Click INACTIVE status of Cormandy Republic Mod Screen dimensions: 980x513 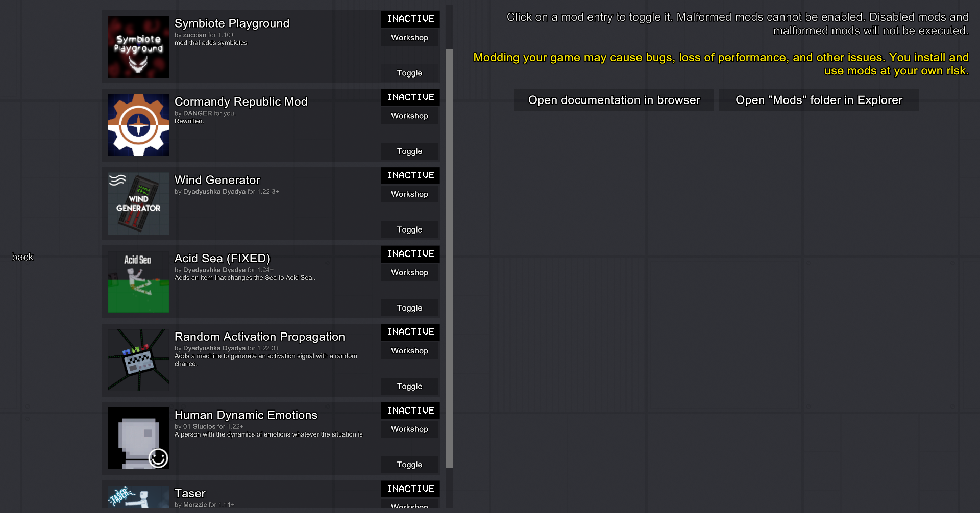point(410,97)
